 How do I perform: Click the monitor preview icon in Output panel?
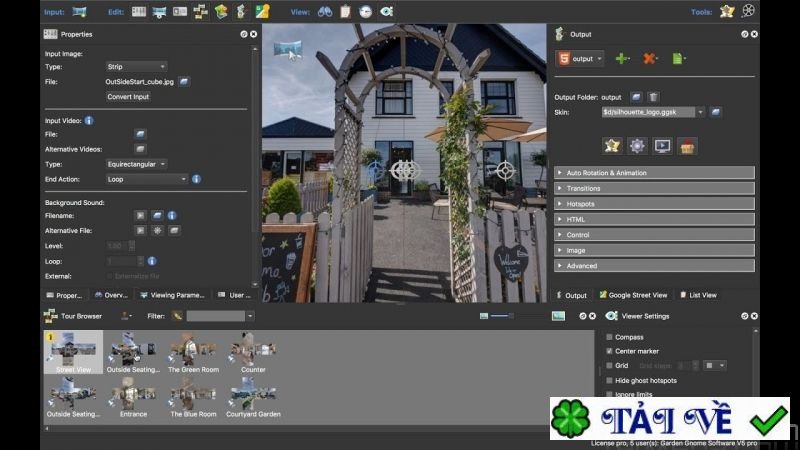pos(662,146)
